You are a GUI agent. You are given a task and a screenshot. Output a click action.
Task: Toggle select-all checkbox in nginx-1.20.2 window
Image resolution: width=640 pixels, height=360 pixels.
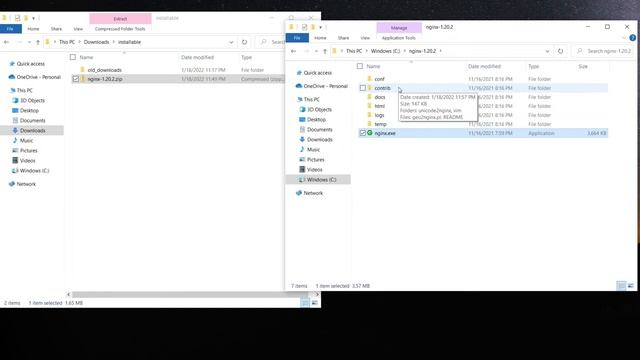coord(360,66)
